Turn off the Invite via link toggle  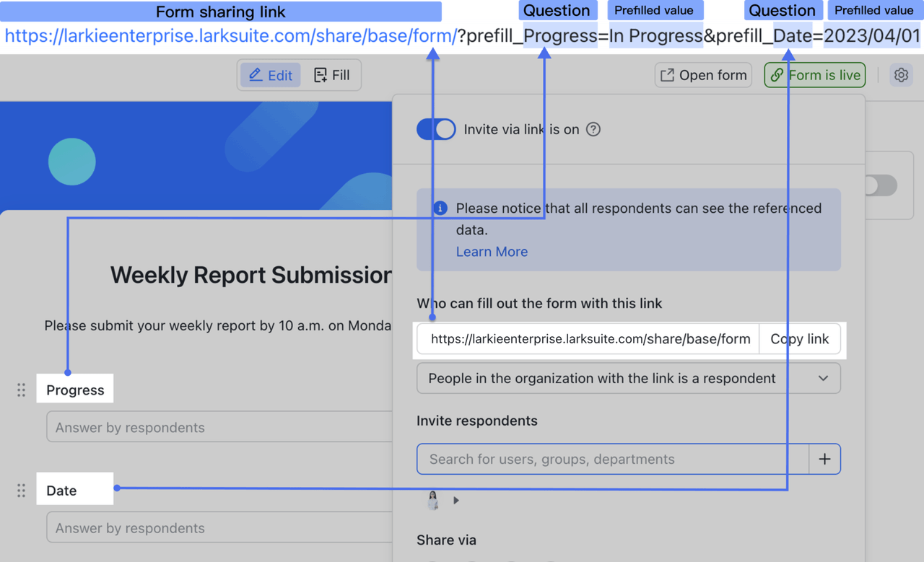[436, 130]
